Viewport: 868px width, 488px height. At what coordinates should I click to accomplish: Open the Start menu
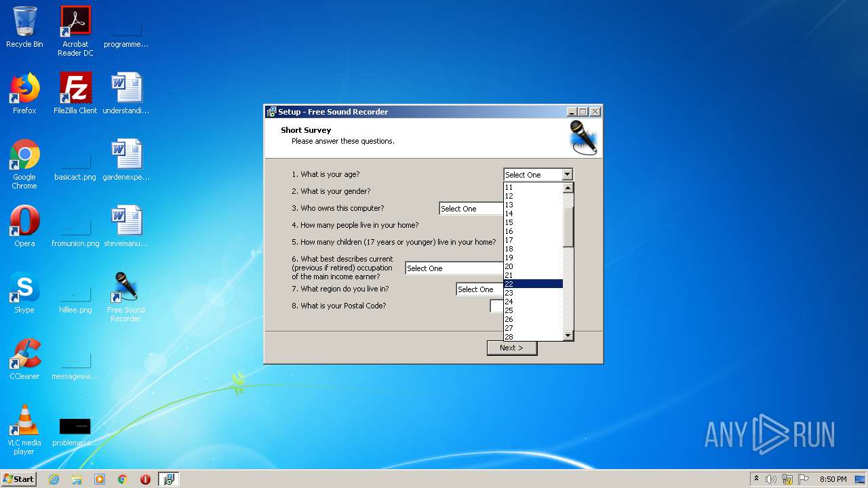click(x=18, y=479)
